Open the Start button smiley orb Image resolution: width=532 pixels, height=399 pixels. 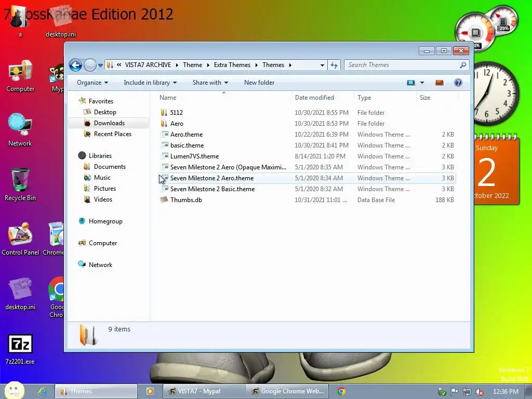point(14,391)
